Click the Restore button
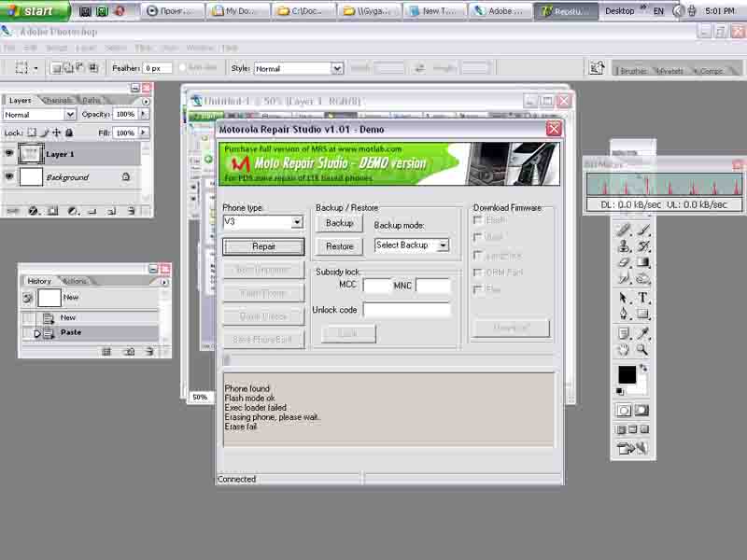Viewport: 747px width, 560px height. coord(339,246)
